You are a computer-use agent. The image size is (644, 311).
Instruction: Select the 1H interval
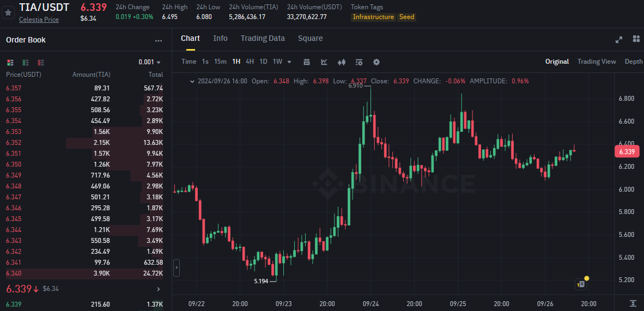point(236,62)
